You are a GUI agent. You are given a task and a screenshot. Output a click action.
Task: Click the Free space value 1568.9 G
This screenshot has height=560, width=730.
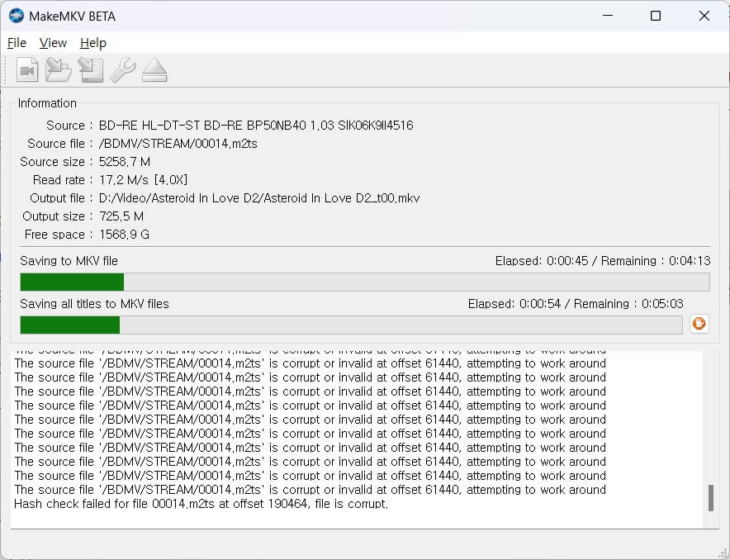pyautogui.click(x=124, y=234)
